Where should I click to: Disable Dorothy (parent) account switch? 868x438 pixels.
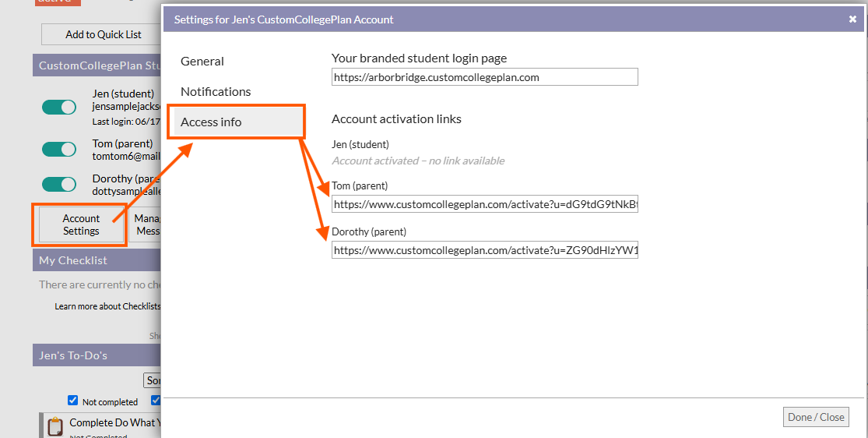(x=59, y=184)
